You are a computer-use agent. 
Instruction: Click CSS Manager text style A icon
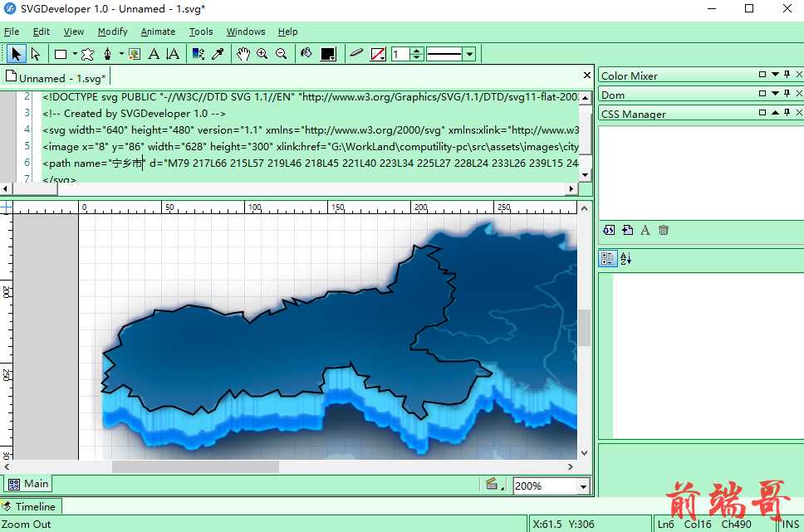[x=645, y=230]
